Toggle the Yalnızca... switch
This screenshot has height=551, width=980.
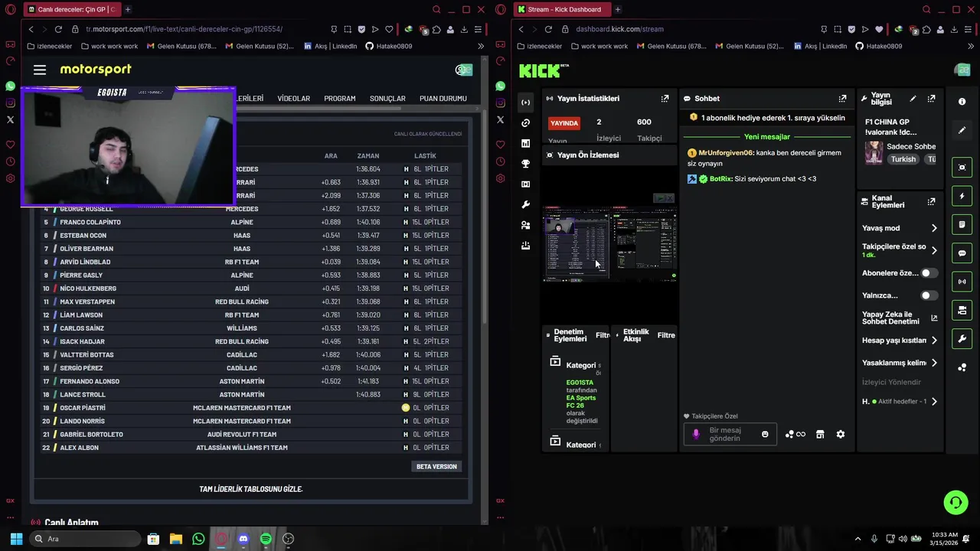pos(929,295)
